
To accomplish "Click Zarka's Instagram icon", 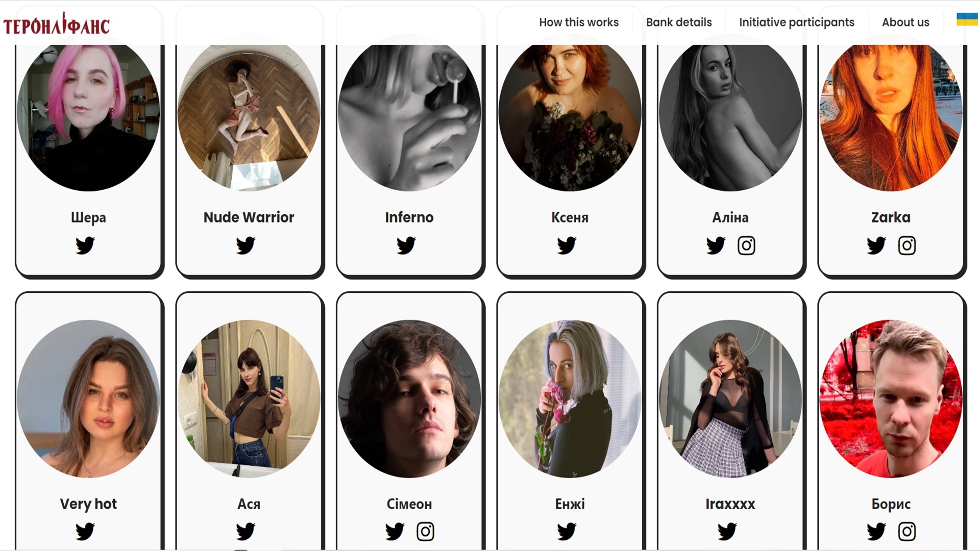I will coord(907,245).
